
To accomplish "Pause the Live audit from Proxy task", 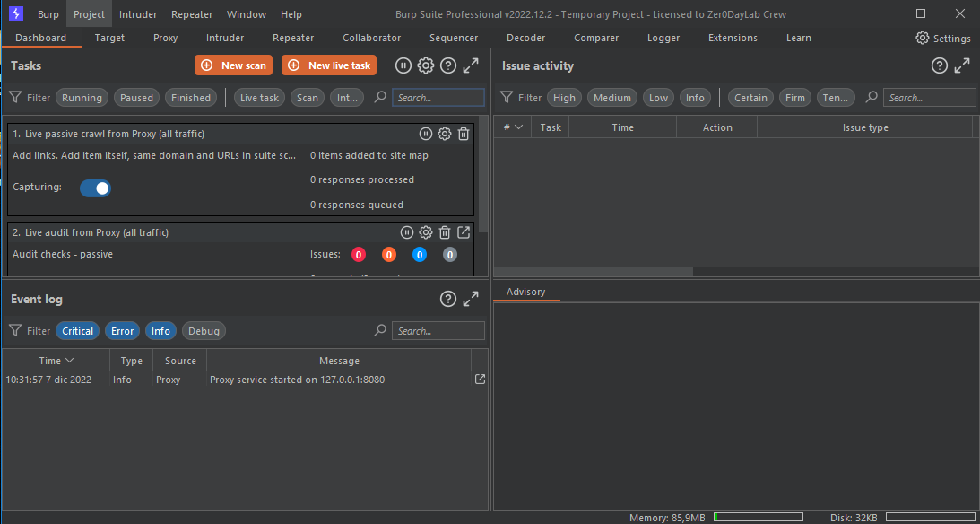I will [x=407, y=232].
